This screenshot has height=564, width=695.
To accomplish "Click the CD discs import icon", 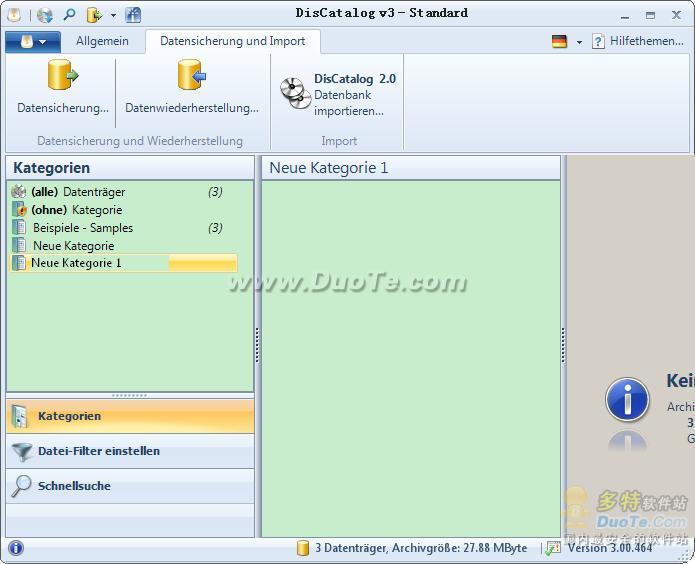I will click(x=295, y=94).
